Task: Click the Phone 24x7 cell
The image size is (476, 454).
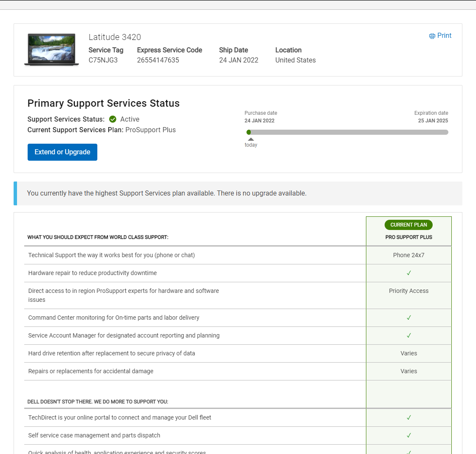Action: point(408,255)
